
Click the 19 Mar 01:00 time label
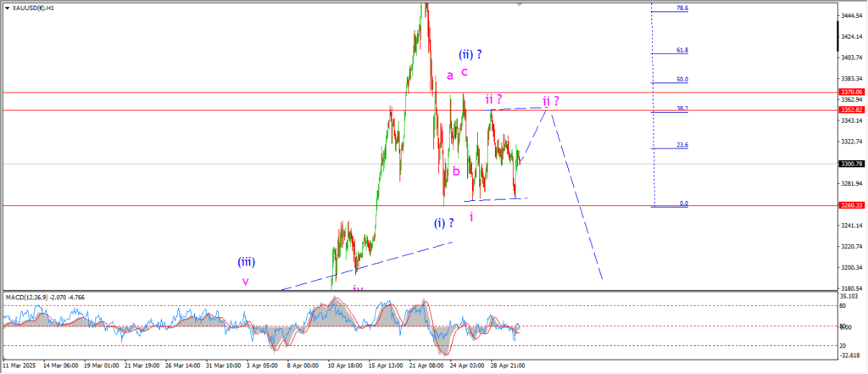tap(100, 366)
